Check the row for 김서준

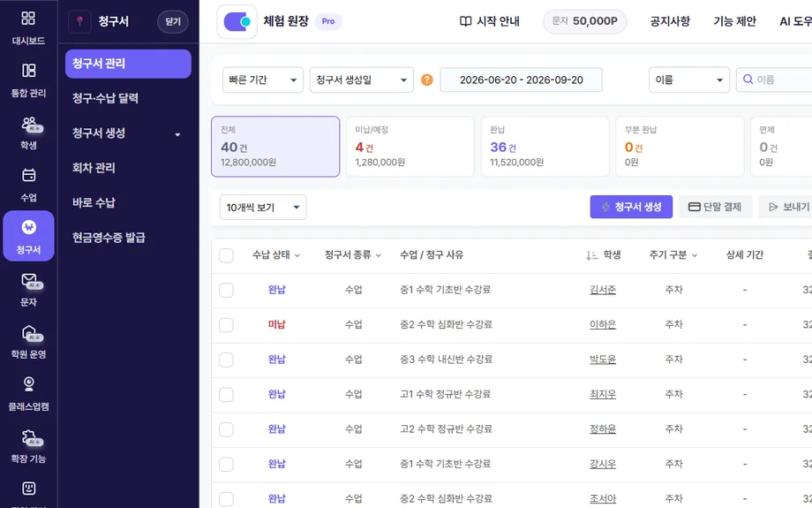click(226, 290)
